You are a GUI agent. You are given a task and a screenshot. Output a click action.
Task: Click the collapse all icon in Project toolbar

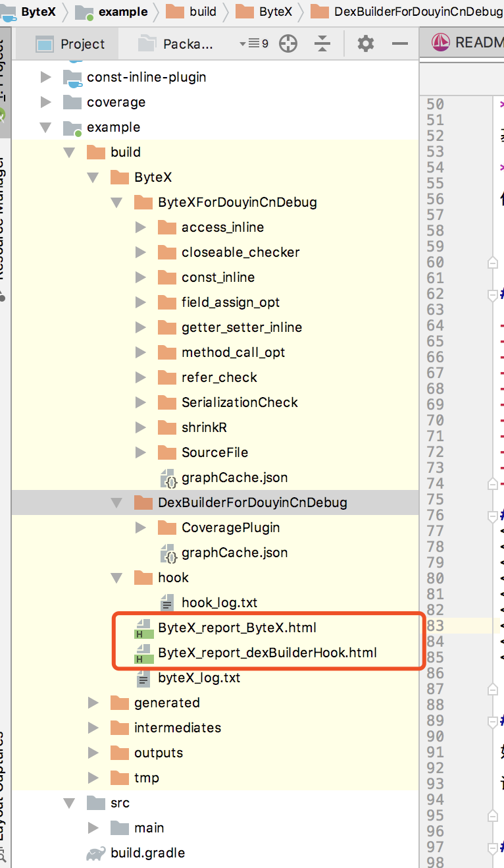pyautogui.click(x=322, y=44)
